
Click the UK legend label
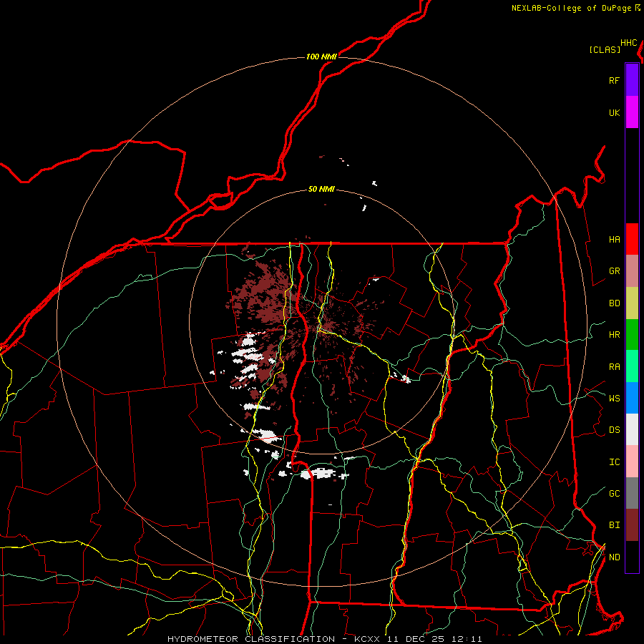coord(614,112)
